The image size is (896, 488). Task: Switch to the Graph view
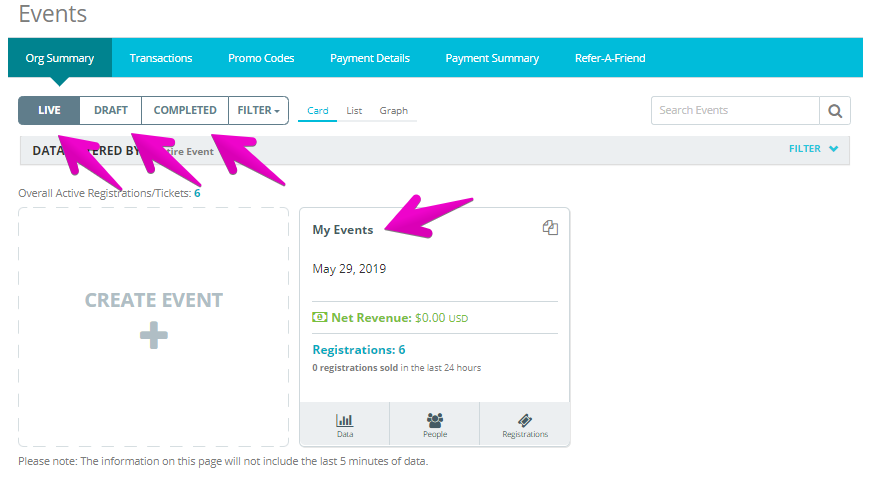[394, 111]
